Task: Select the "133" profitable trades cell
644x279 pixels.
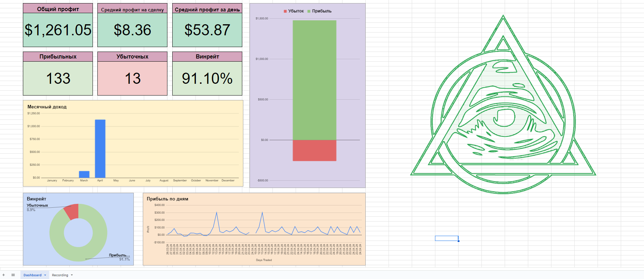Action: (58, 79)
